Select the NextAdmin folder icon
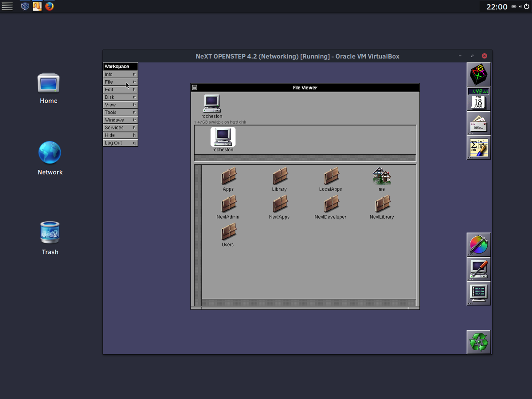This screenshot has width=532, height=399. [x=228, y=204]
